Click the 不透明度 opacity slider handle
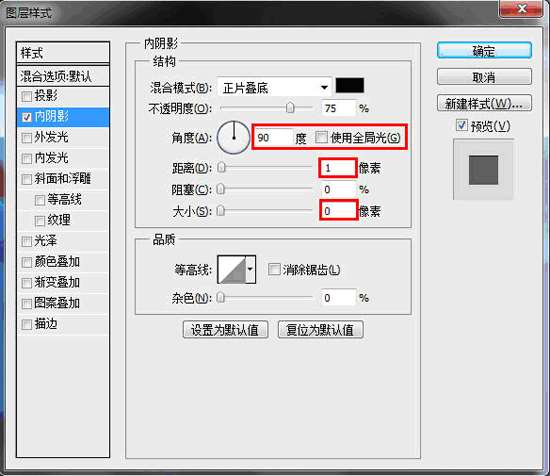The width and height of the screenshot is (550, 476). pyautogui.click(x=290, y=108)
